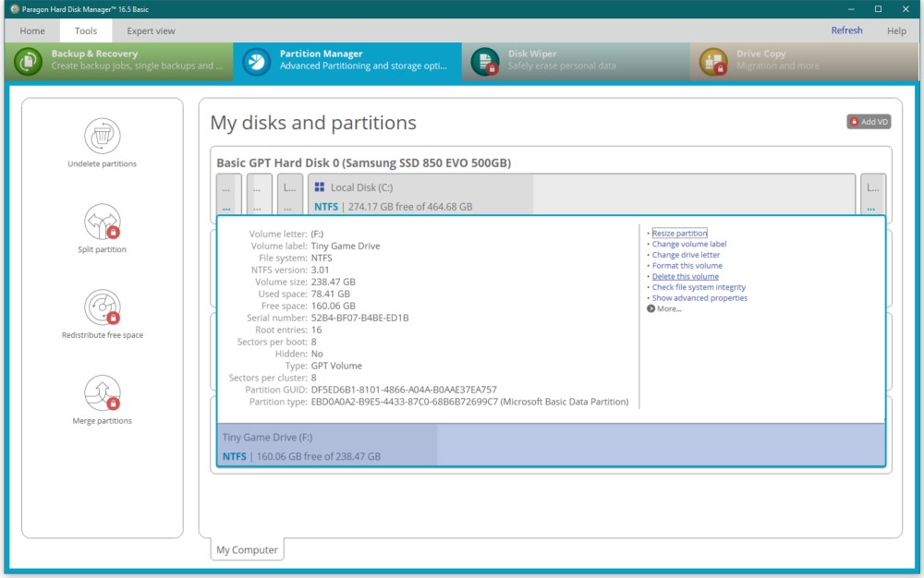Open the Backup & Recovery section icon
The height and width of the screenshot is (578, 924).
tap(29, 61)
